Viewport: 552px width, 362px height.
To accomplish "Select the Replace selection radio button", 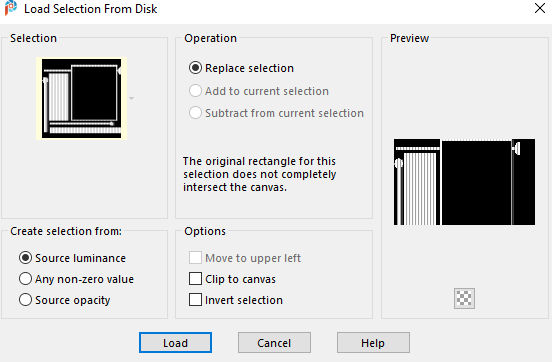I will coord(195,68).
